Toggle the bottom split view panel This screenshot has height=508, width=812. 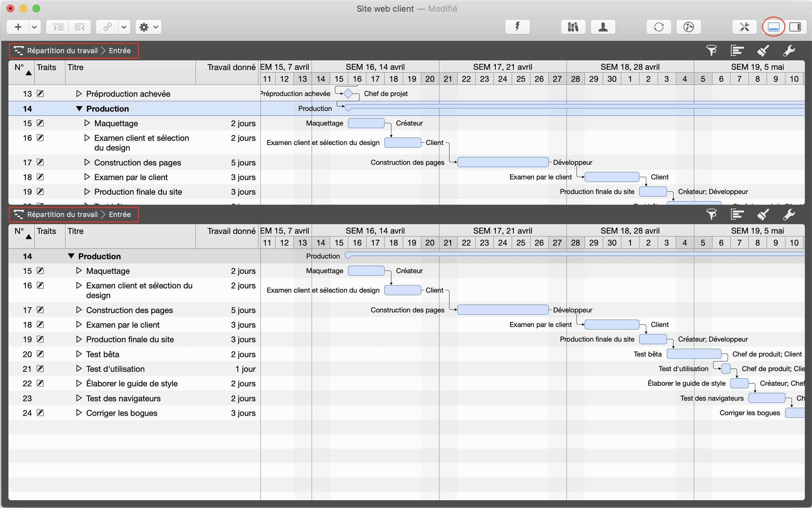[x=773, y=27]
